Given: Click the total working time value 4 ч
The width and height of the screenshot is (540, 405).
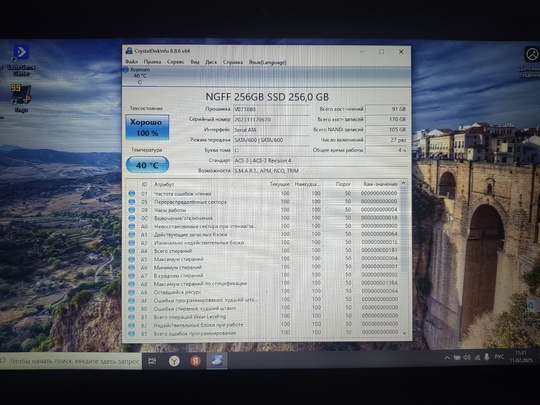Looking at the screenshot, I should pos(386,150).
